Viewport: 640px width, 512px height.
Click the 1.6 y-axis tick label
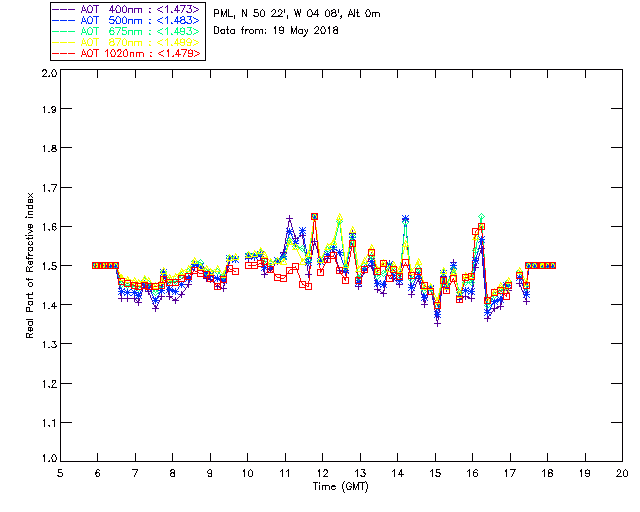point(49,227)
